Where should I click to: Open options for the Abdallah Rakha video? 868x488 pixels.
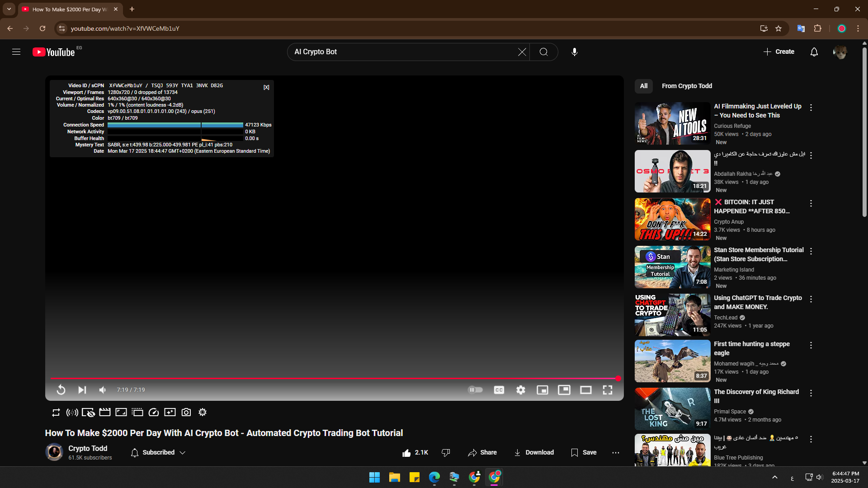click(811, 155)
